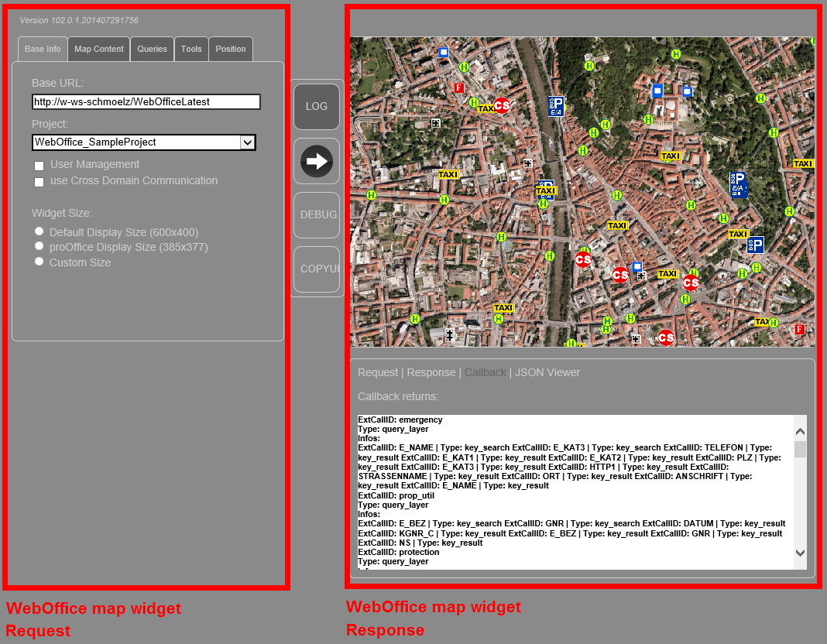
Task: Switch to the Map Content tab
Action: point(98,49)
